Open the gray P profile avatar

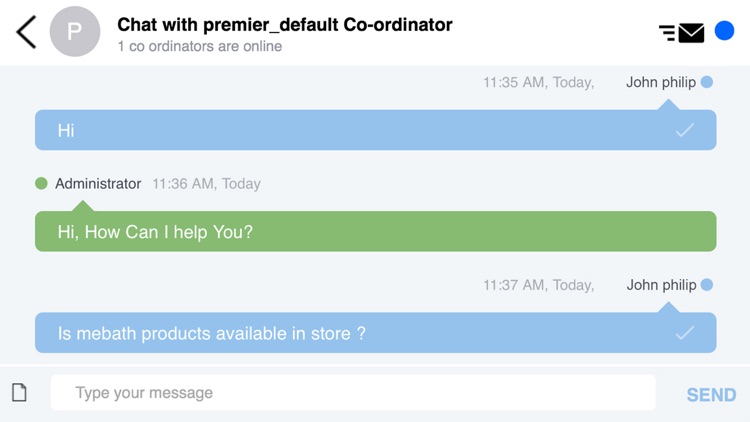coord(75,31)
